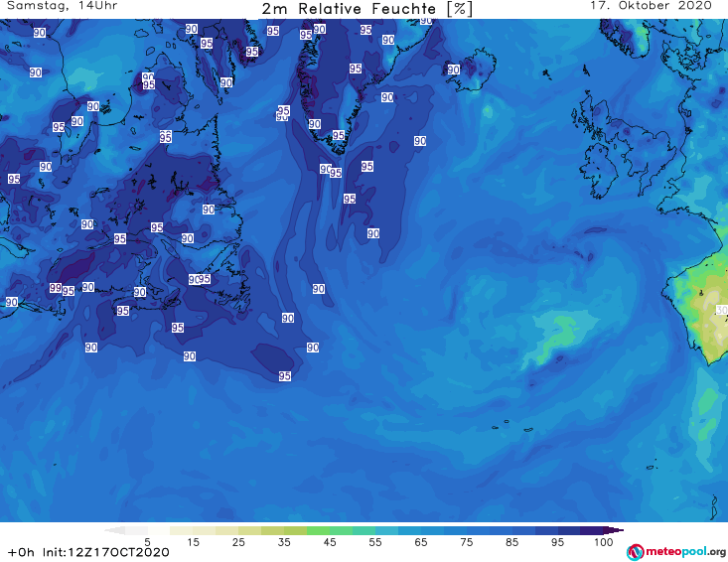
Task: Click the colorbar's right purple arrow tip
Action: coord(614,530)
